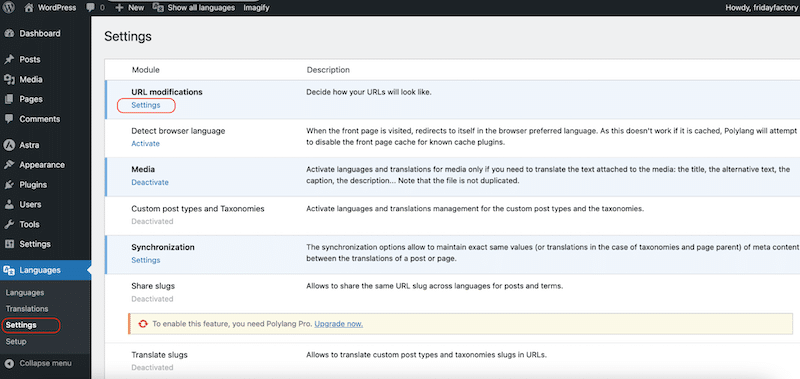The image size is (800, 379).
Task: Click the Module column header
Action: pos(145,70)
